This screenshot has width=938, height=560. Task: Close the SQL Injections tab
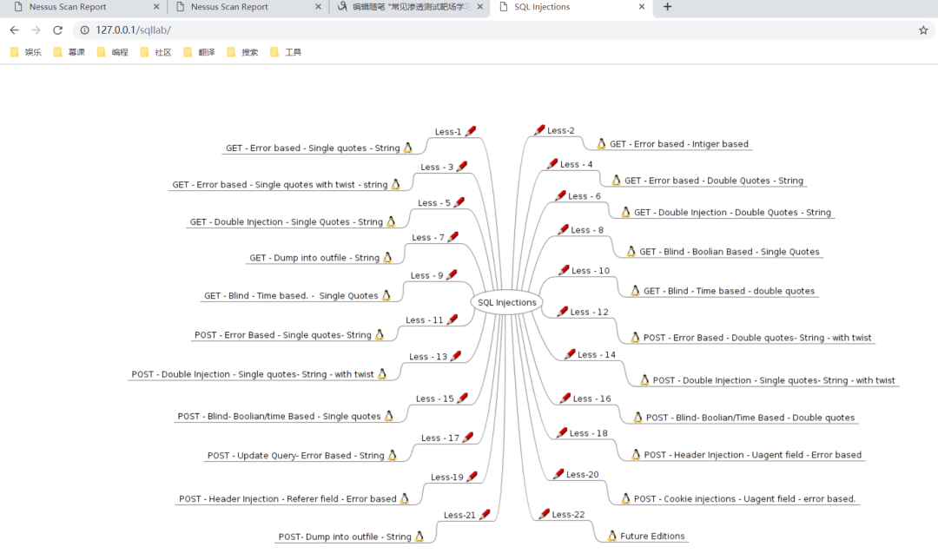642,7
